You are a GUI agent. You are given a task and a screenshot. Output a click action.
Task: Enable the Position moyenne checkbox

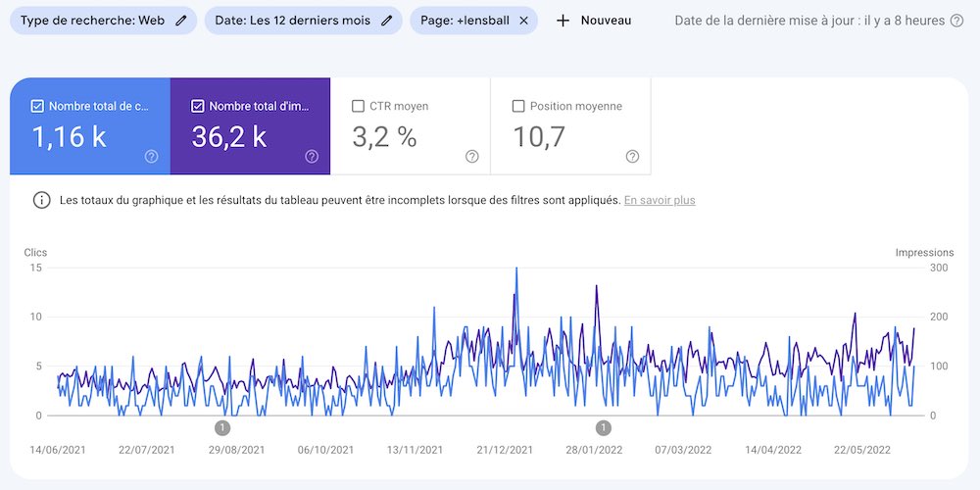coord(518,106)
